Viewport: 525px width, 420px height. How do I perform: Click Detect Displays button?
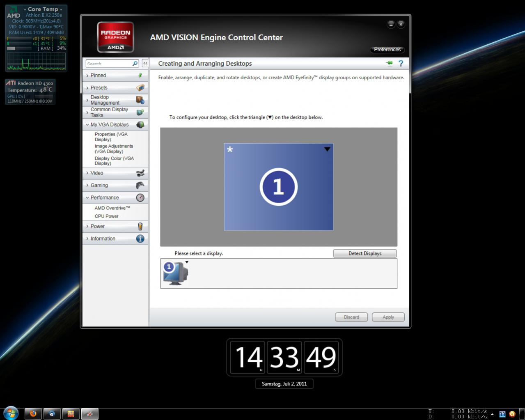point(365,253)
